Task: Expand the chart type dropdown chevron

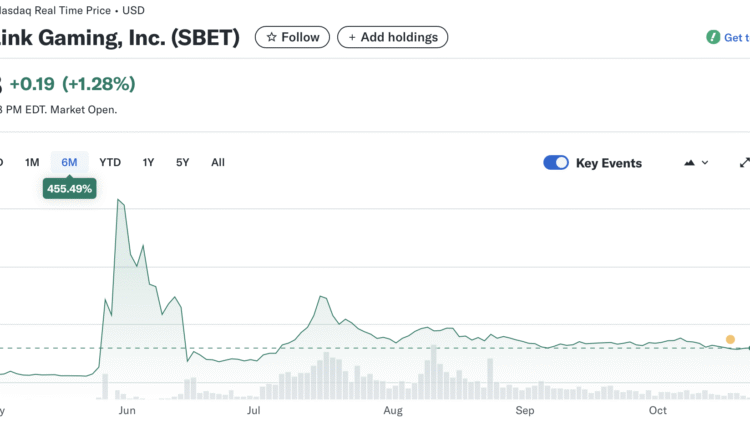Action: coord(705,162)
